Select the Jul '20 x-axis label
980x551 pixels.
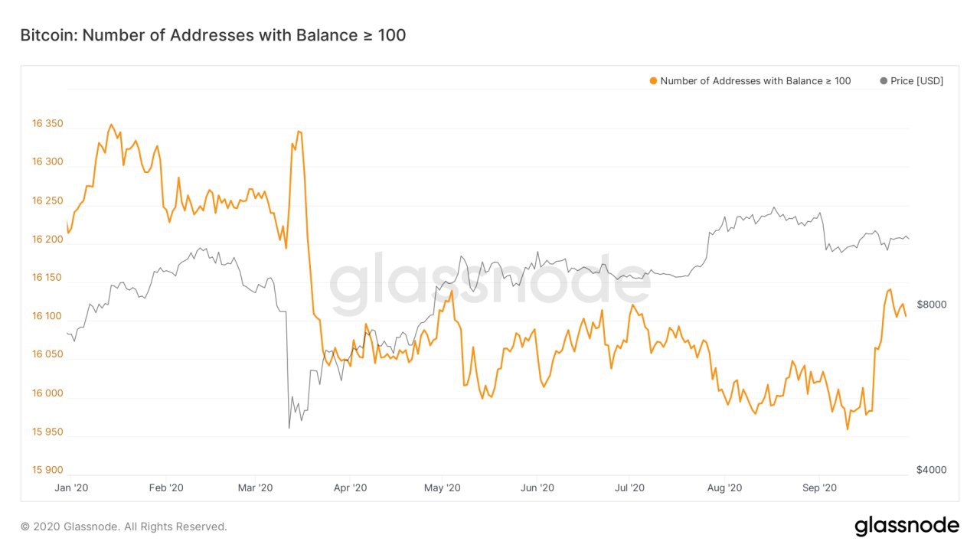pyautogui.click(x=629, y=487)
